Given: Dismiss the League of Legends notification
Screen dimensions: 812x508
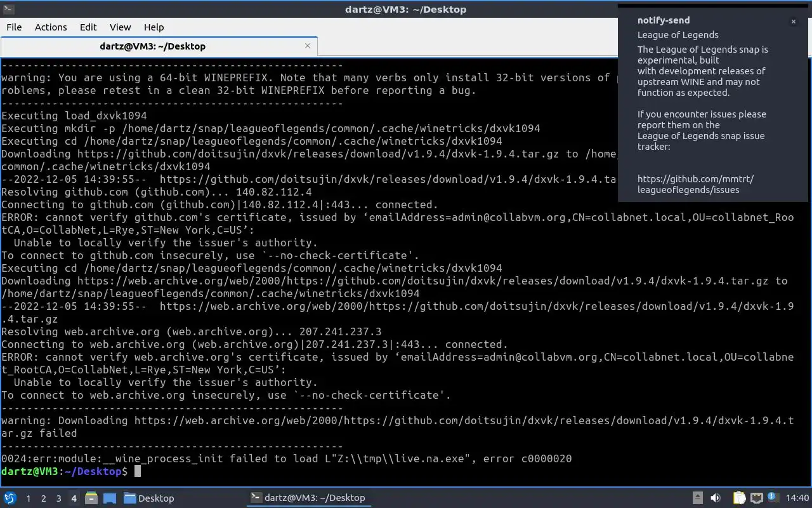Looking at the screenshot, I should pos(793,22).
